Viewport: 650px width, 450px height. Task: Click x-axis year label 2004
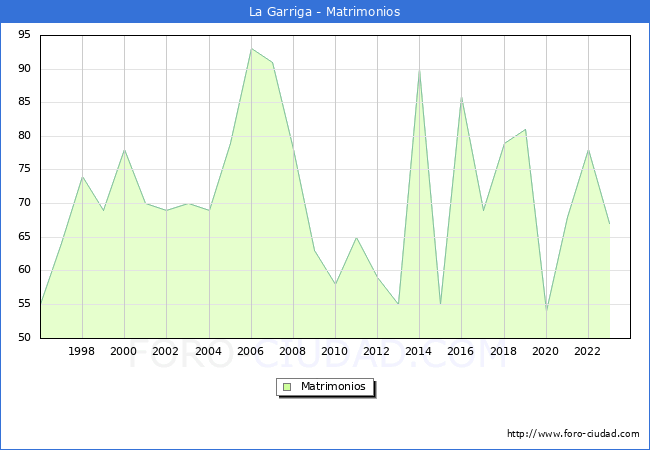[209, 351]
